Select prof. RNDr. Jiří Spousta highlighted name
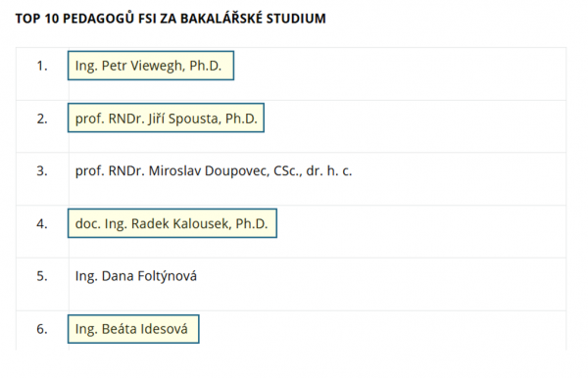Image resolution: width=588 pixels, height=378 pixels. tap(166, 118)
